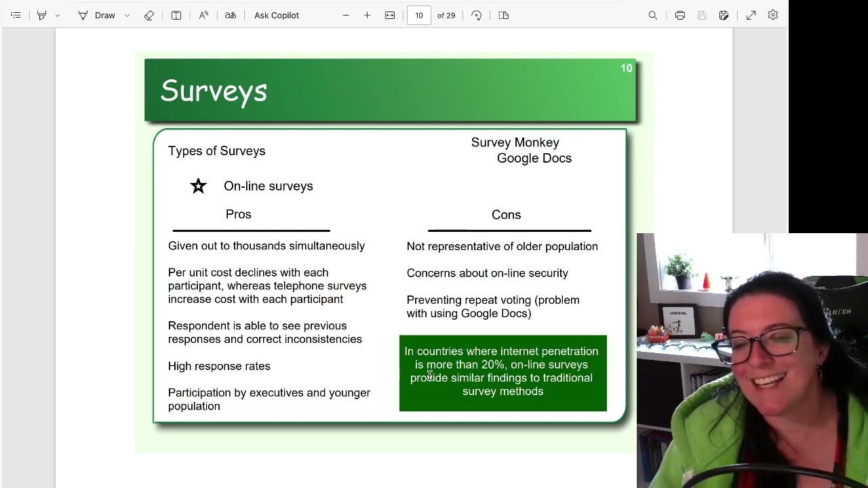
Task: Click Ask Copilot
Action: (x=277, y=15)
